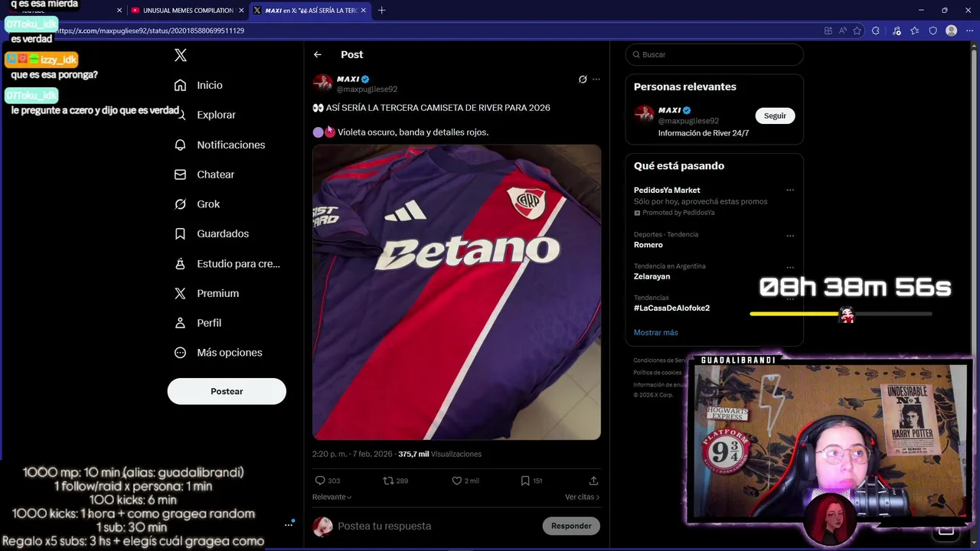Open browser essentials shield icon
This screenshot has width=980, height=551.
[933, 31]
